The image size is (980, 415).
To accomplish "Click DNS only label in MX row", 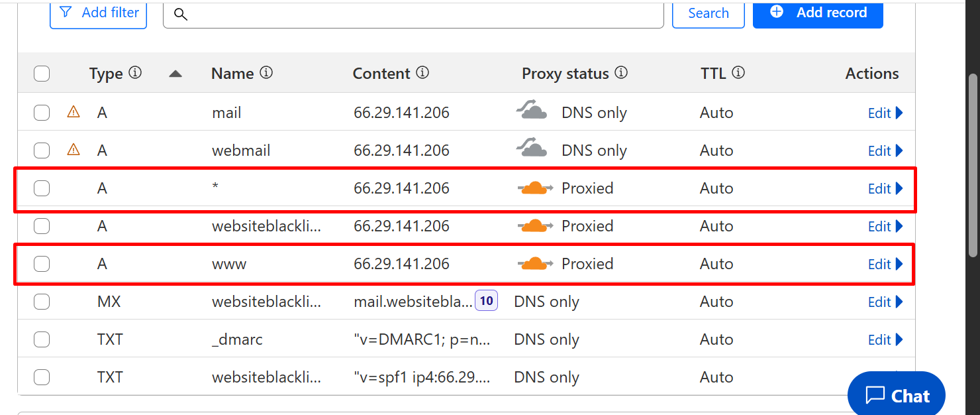I will [x=547, y=302].
